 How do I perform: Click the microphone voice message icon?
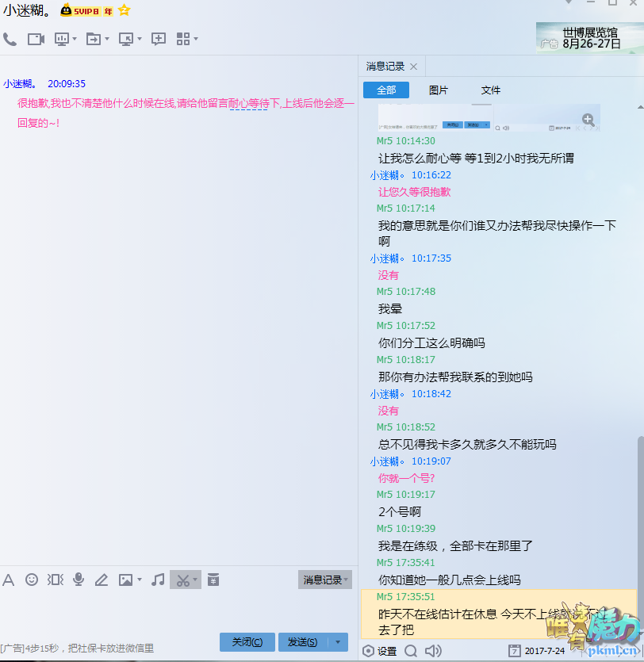coord(79,580)
